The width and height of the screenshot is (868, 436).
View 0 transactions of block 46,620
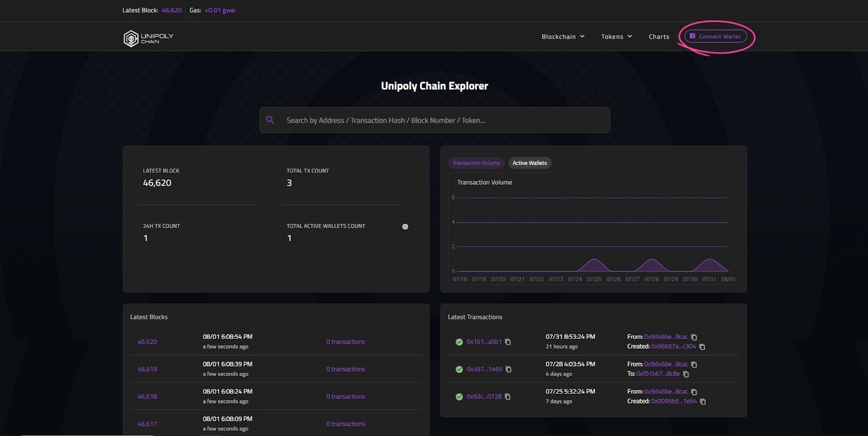[x=346, y=342]
